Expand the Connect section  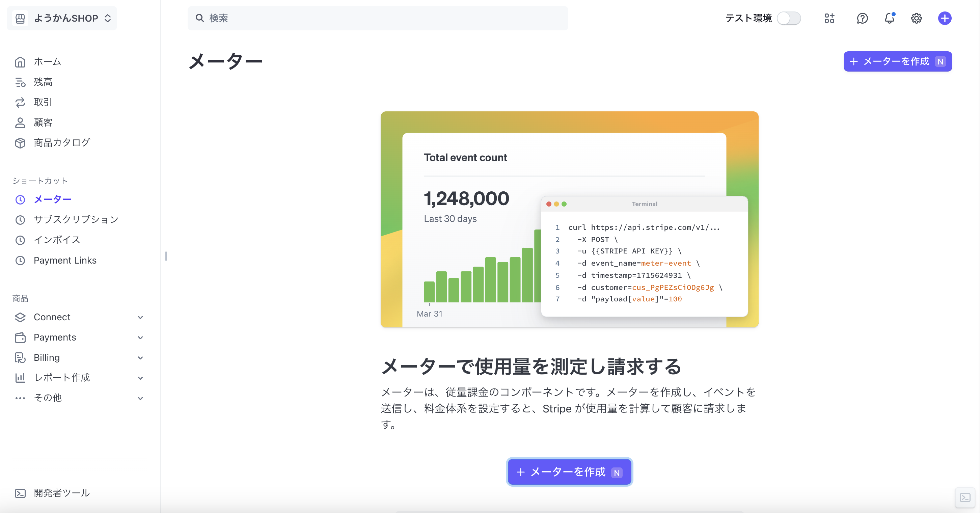coord(140,317)
